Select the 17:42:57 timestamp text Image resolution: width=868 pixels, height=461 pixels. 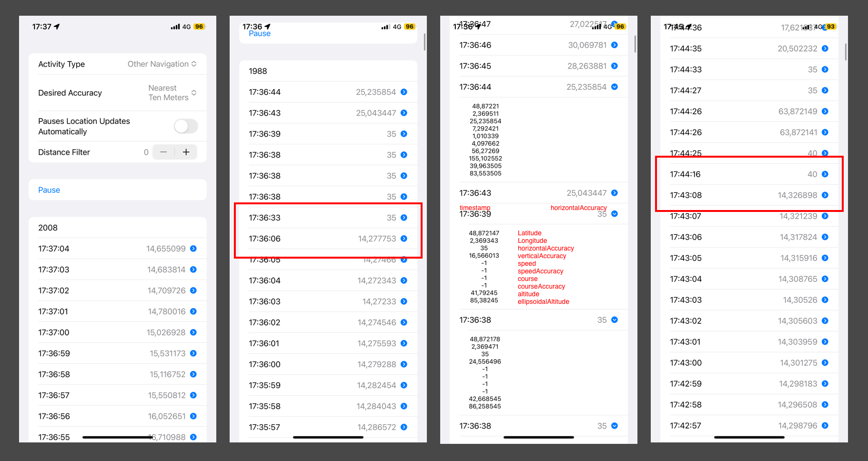click(686, 426)
